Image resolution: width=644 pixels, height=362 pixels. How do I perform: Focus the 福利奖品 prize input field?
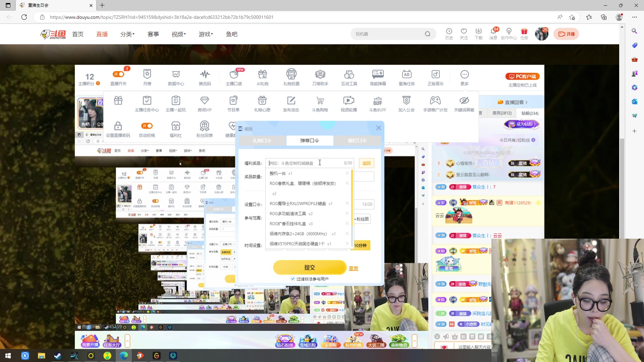[x=310, y=163]
